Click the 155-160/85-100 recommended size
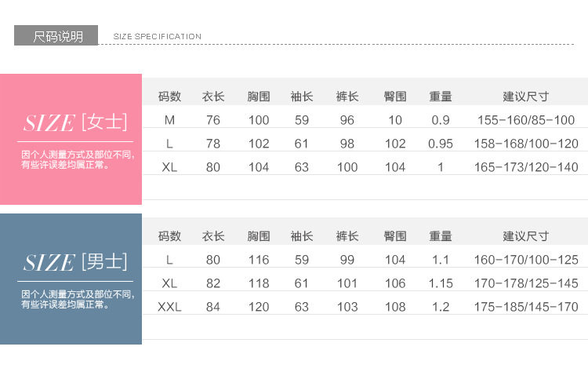Screen dimensions: 588x372 (x=526, y=120)
